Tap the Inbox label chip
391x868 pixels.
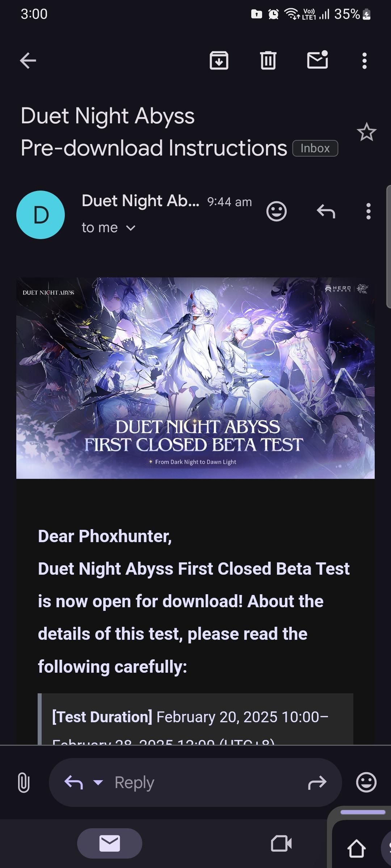pos(315,148)
